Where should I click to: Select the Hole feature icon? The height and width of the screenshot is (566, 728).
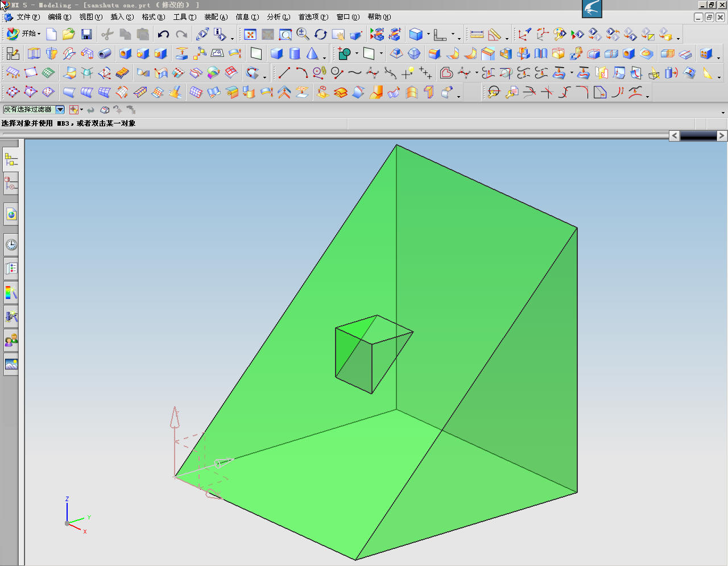(x=126, y=53)
